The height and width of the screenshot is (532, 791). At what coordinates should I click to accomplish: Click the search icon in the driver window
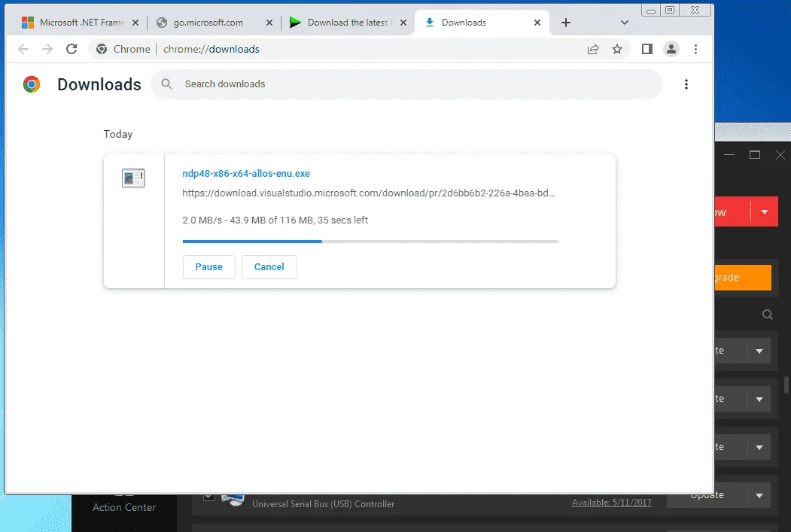coord(767,315)
